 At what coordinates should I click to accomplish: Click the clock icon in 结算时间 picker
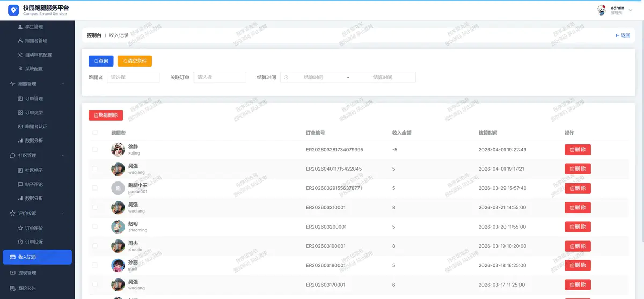pos(286,77)
